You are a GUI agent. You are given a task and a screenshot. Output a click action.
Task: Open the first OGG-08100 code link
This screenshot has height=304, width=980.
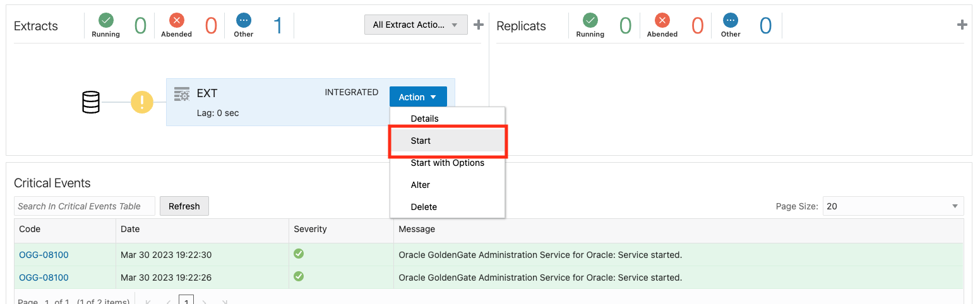pyautogui.click(x=44, y=255)
